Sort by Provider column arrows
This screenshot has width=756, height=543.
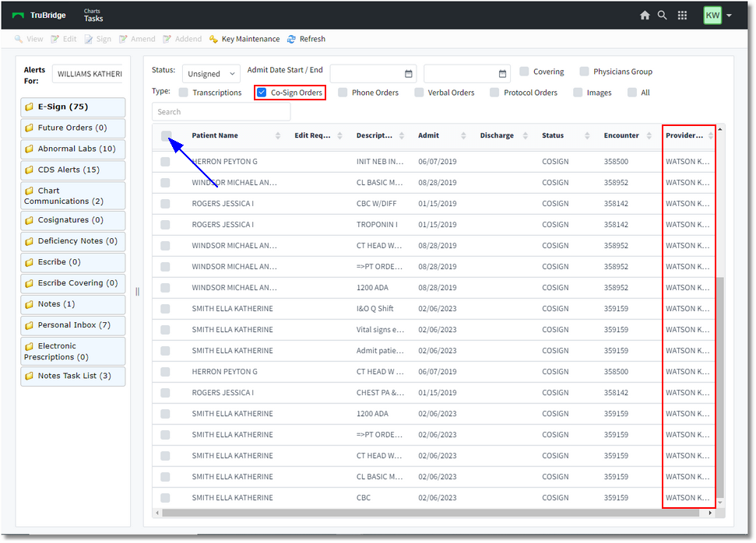(x=711, y=136)
